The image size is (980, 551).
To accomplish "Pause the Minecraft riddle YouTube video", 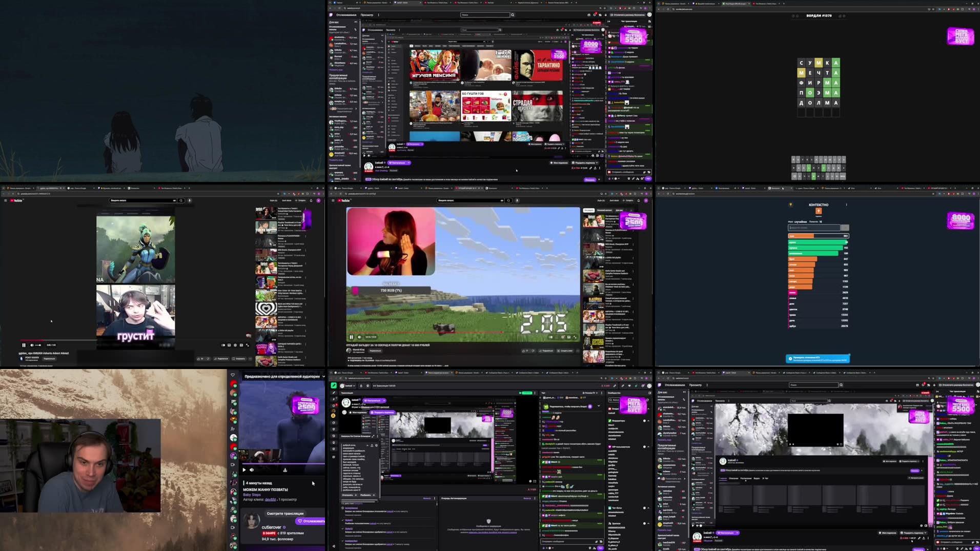I will click(351, 337).
